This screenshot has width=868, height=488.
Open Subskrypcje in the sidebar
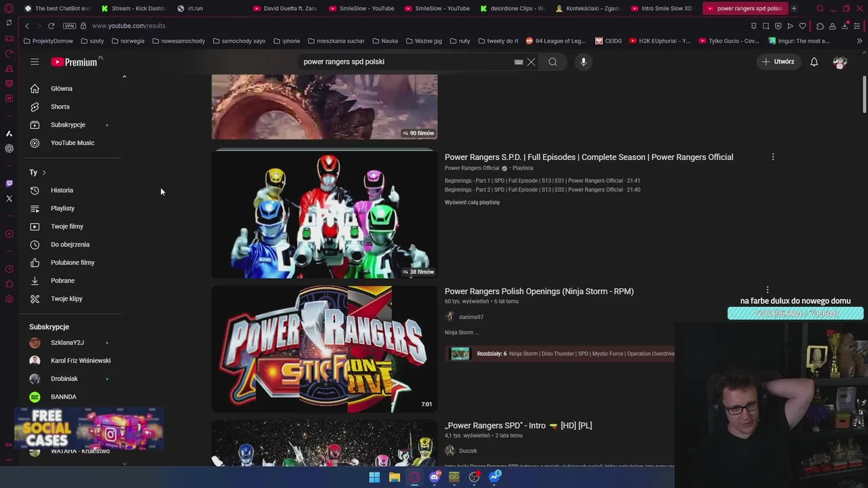pos(72,125)
